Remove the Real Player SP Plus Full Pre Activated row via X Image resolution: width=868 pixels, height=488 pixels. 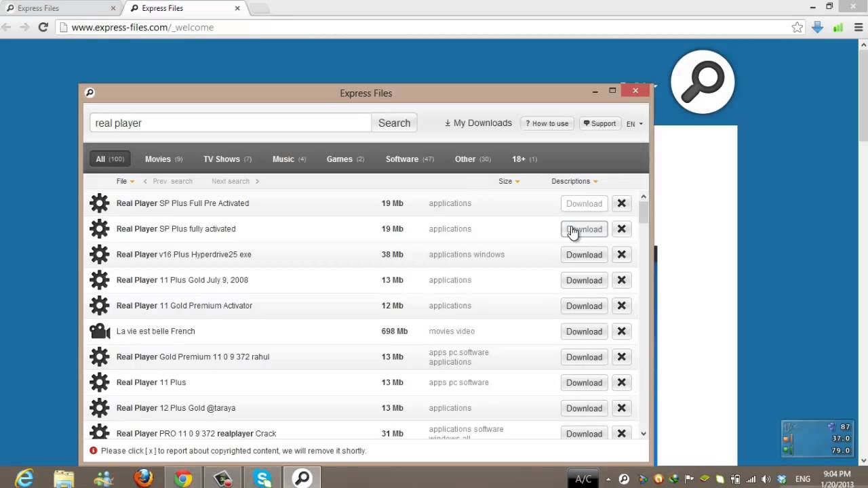coord(621,203)
